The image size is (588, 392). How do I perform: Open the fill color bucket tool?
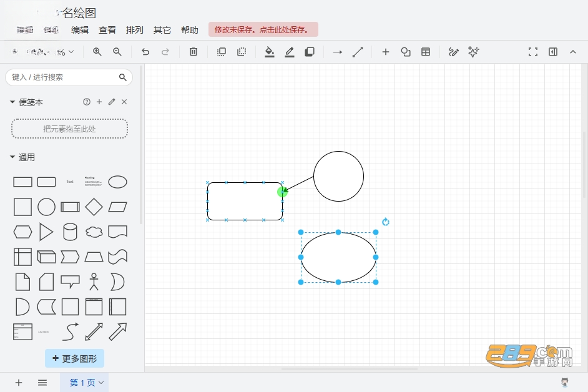[270, 52]
